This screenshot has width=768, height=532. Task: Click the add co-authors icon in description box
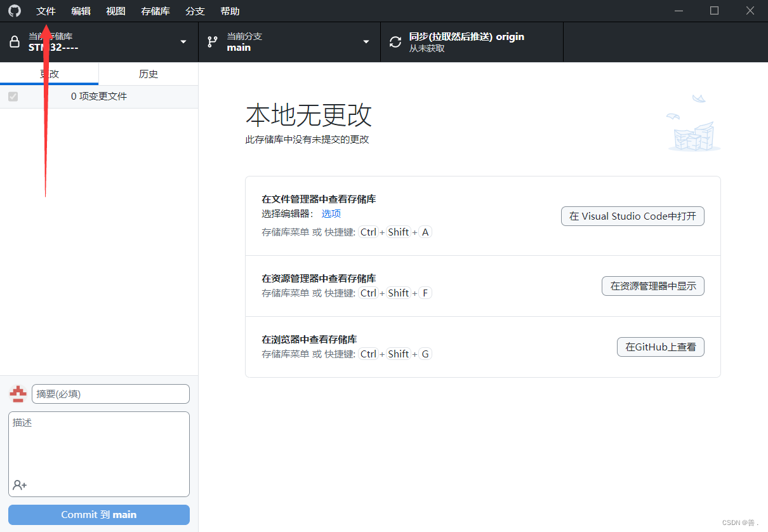pyautogui.click(x=20, y=485)
